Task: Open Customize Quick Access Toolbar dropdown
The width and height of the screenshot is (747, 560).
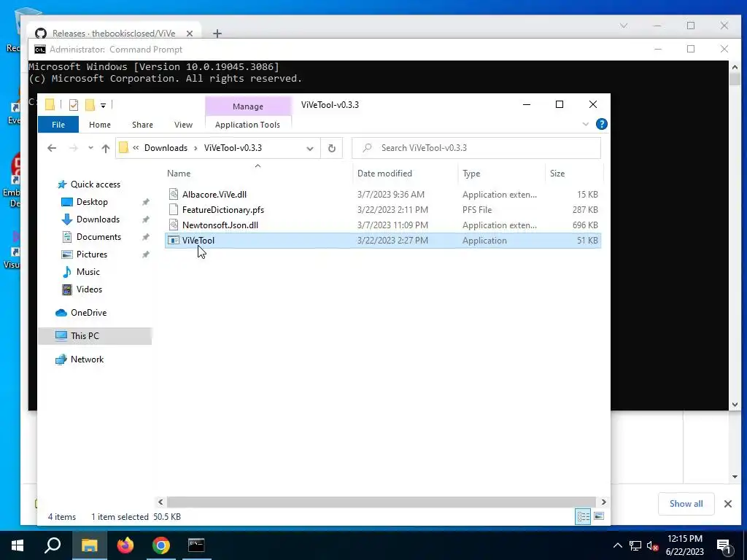Action: [103, 105]
